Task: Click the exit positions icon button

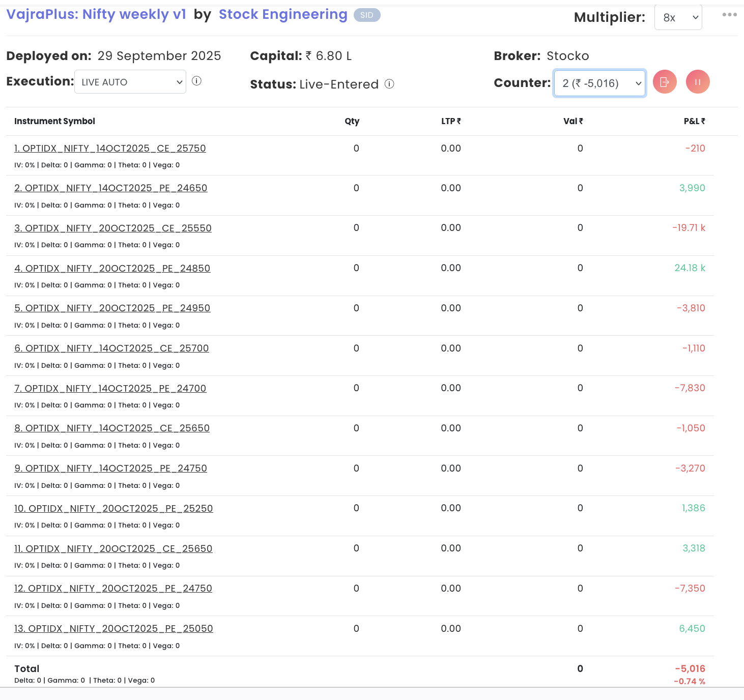Action: [665, 82]
